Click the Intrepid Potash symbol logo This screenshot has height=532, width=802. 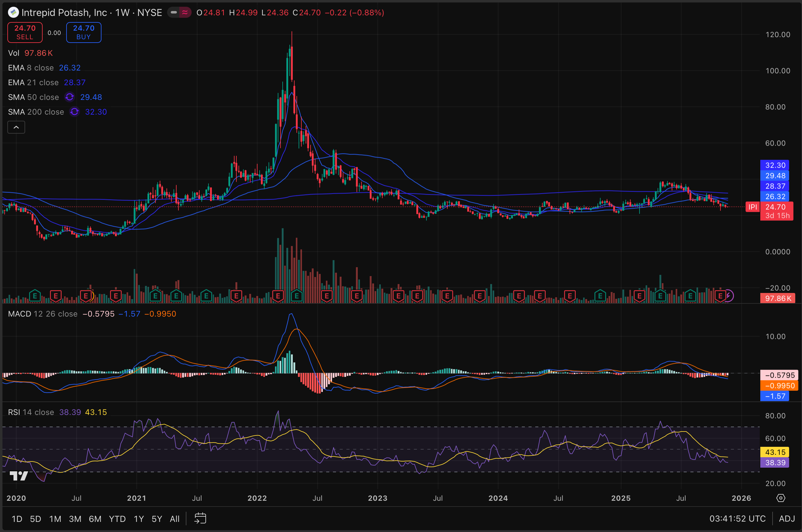tap(13, 13)
